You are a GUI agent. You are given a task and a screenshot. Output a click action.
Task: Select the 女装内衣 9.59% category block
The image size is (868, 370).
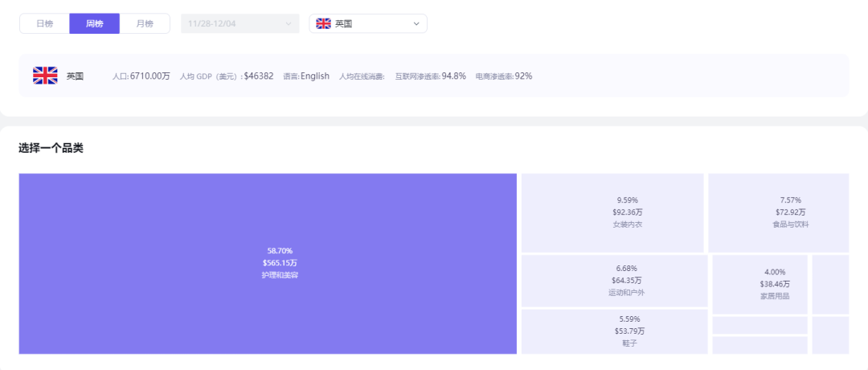pyautogui.click(x=612, y=212)
